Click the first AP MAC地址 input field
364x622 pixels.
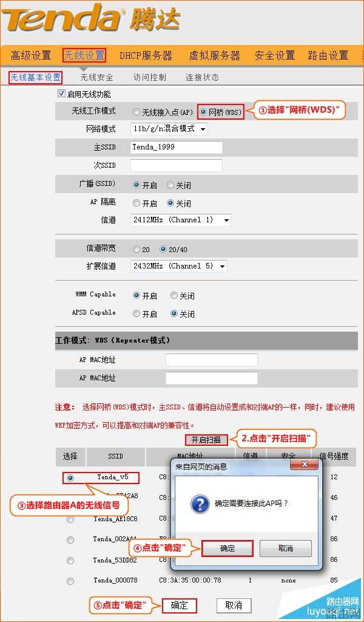point(212,360)
